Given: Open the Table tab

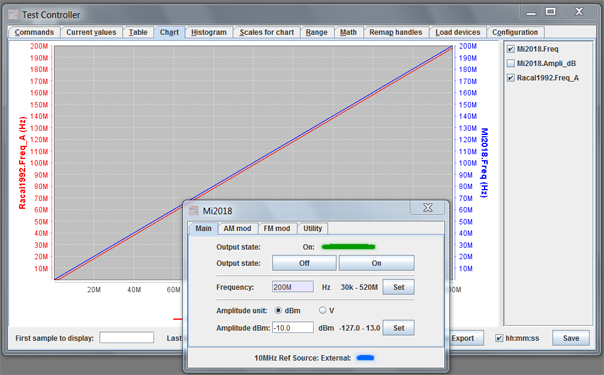Looking at the screenshot, I should pos(138,32).
